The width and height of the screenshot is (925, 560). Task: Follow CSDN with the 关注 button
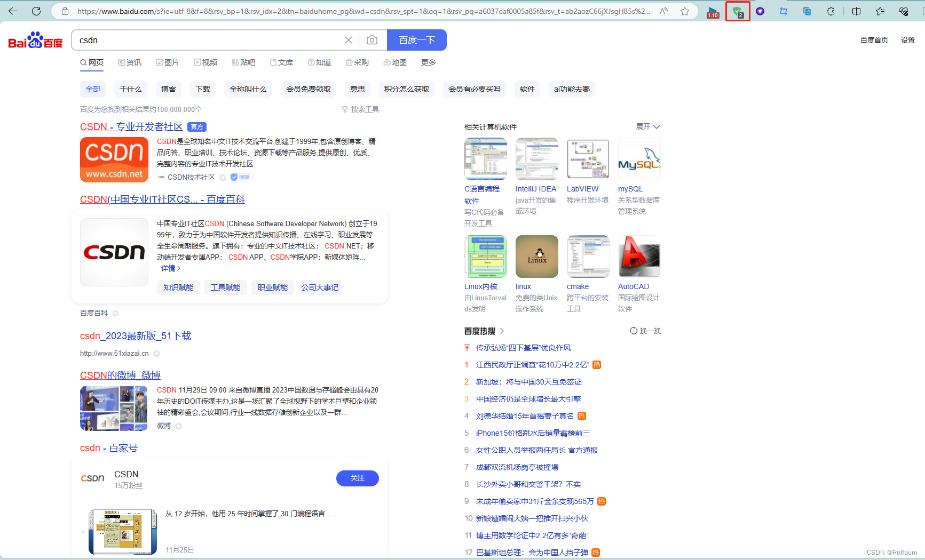click(358, 478)
